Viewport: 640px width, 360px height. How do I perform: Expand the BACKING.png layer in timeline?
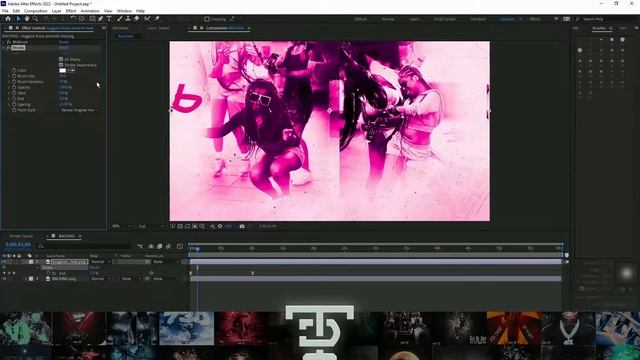pyautogui.click(x=26, y=279)
